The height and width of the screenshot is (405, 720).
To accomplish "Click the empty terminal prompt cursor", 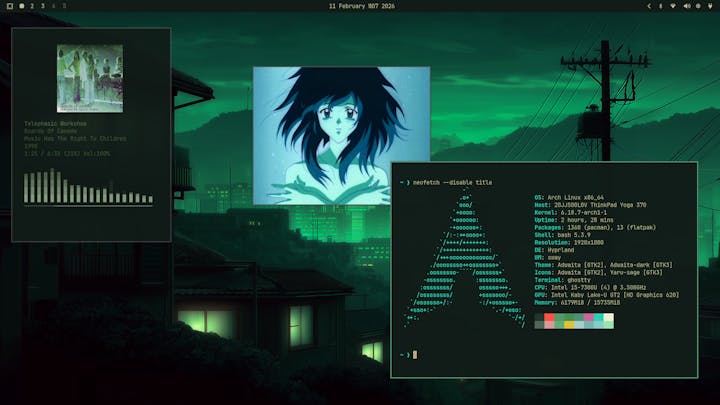I will [x=414, y=354].
